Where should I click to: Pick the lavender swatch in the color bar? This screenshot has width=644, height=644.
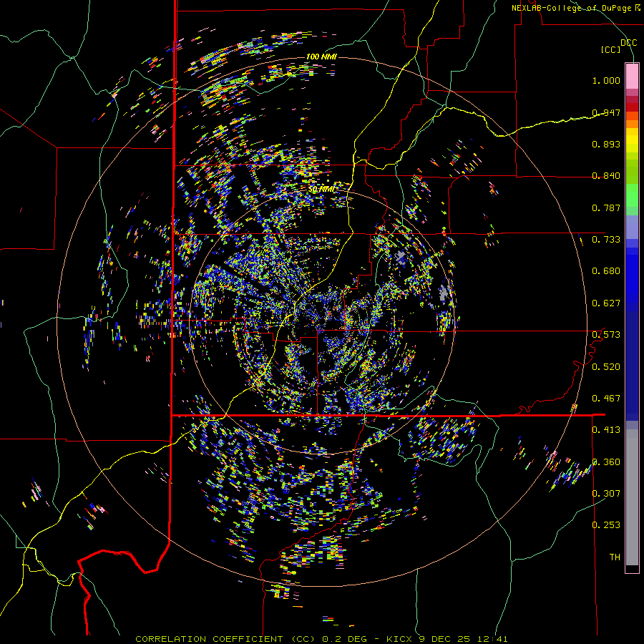point(632,227)
